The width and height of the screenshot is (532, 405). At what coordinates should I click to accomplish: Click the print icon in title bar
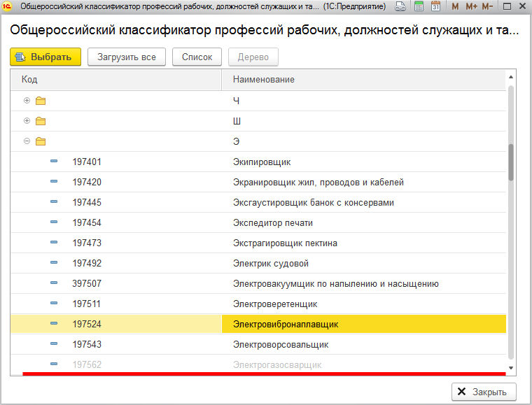click(400, 7)
